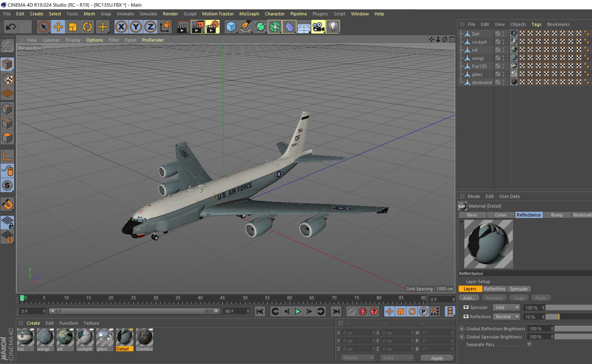592x364 pixels.
Task: Switch to material Color tab
Action: coord(500,215)
